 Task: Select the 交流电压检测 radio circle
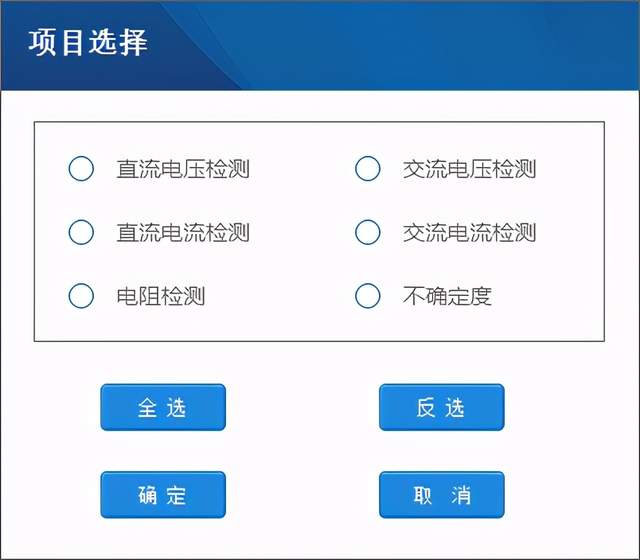[x=368, y=169]
